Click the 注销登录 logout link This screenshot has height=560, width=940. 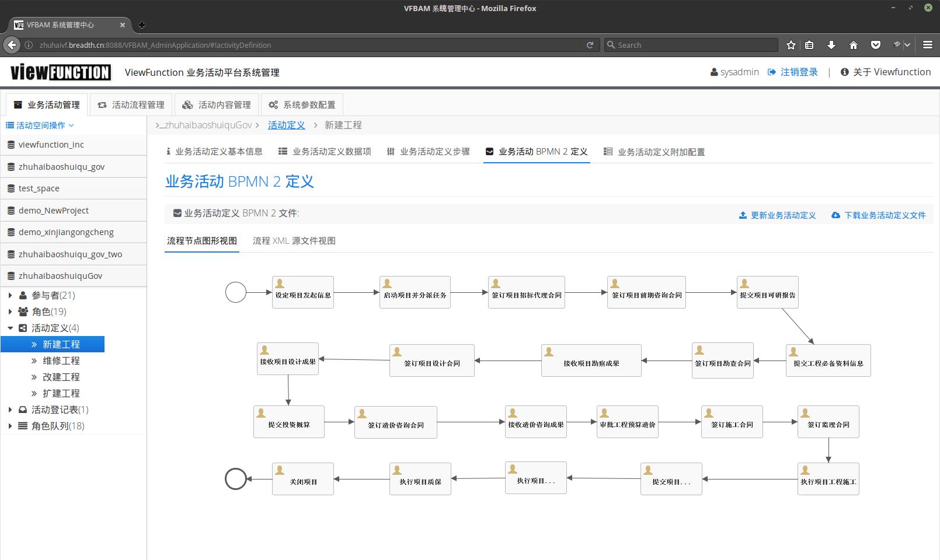[x=793, y=72]
